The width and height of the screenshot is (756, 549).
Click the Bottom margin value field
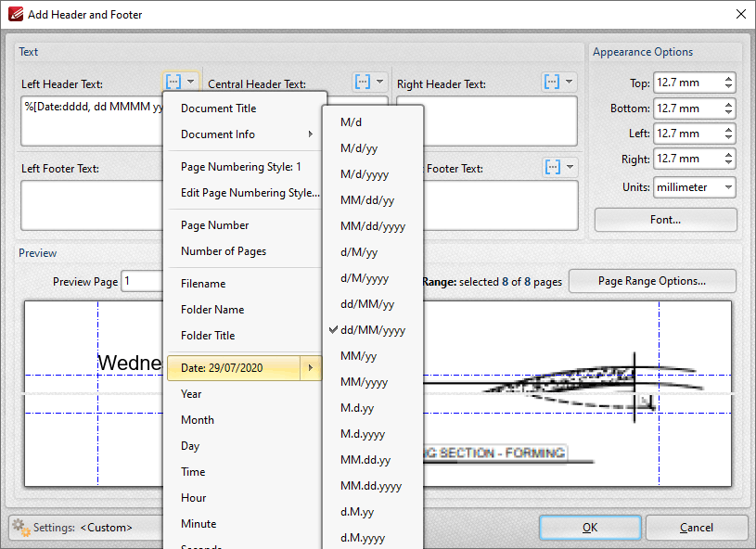(688, 109)
